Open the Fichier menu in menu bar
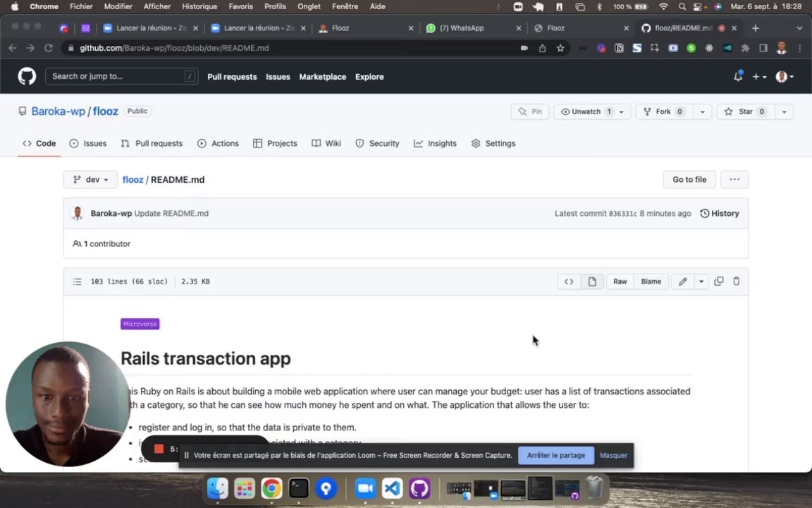Screen dimensions: 812x508 [81, 7]
